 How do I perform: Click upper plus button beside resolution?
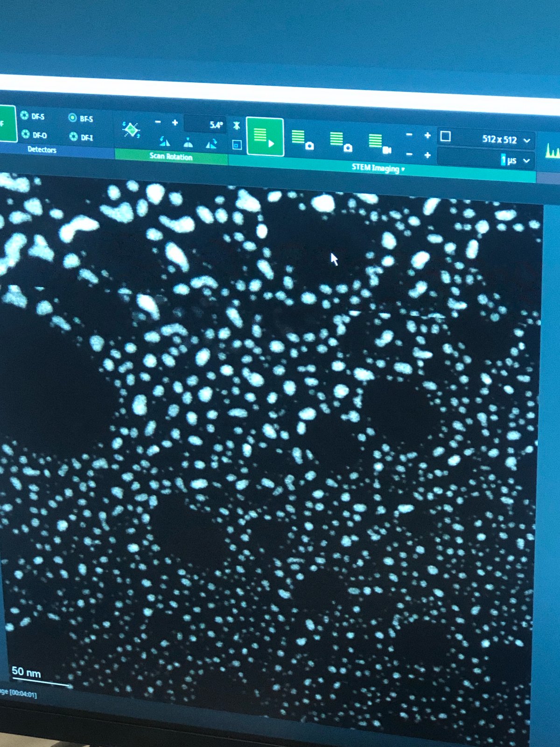tap(427, 135)
